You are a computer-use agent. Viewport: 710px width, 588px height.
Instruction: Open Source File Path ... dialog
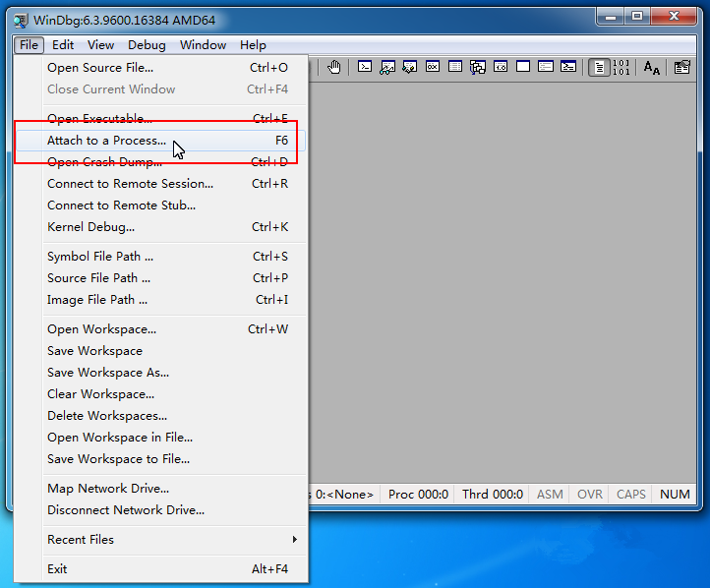click(x=161, y=278)
